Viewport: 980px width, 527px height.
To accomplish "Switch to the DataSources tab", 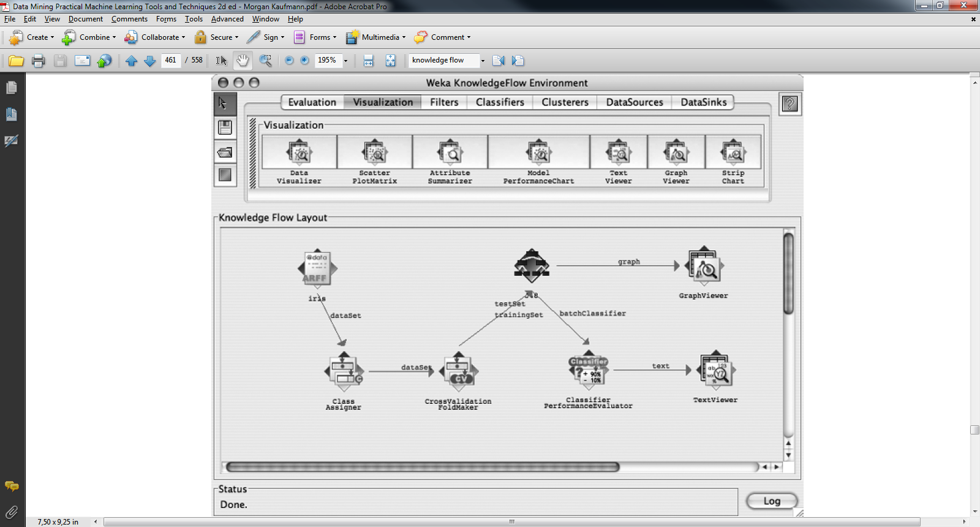I will click(x=635, y=102).
